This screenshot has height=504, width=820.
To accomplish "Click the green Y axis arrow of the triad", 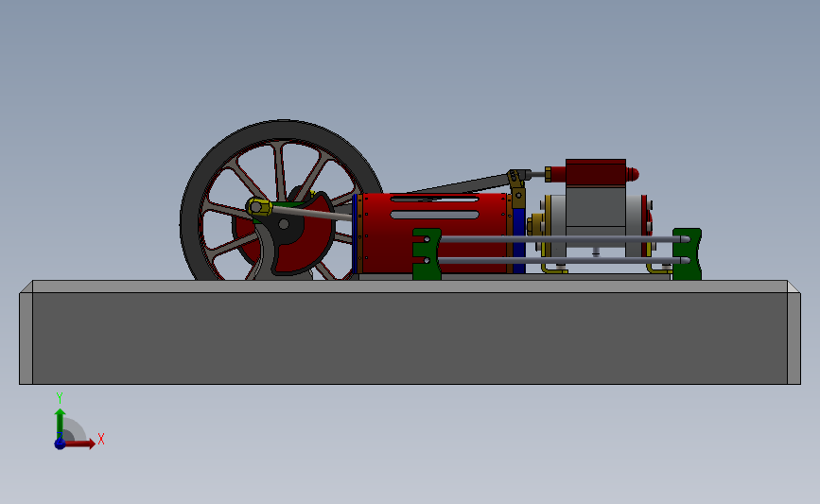I will point(61,423).
